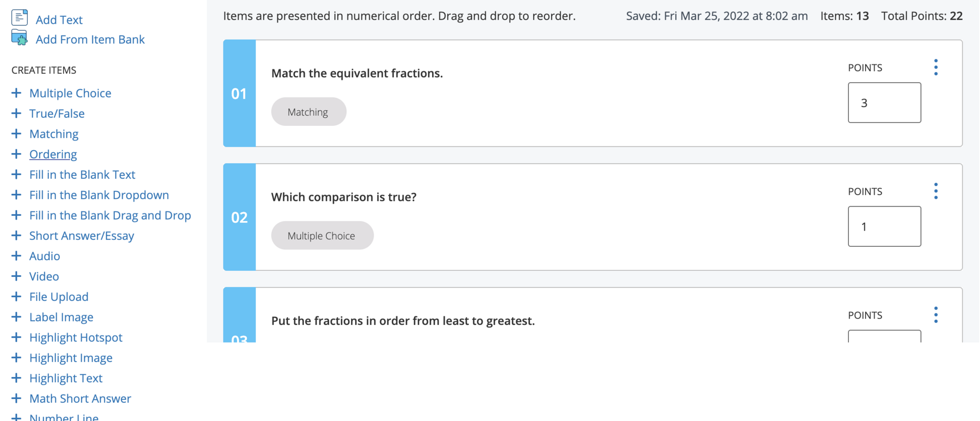The width and height of the screenshot is (980, 421).
Task: Open the three-dot menu for item 02
Action: click(x=935, y=191)
